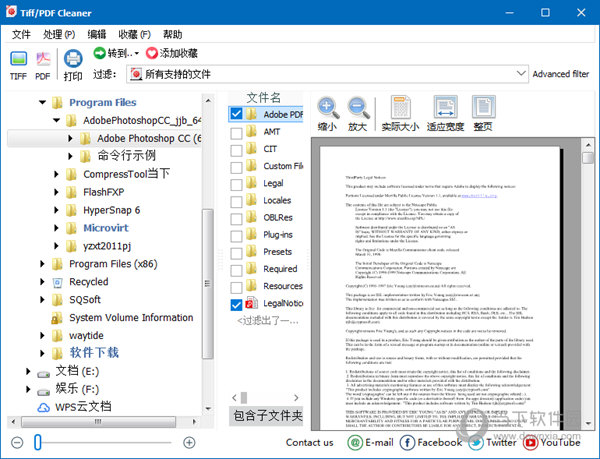This screenshot has height=459, width=600.
Task: Click the 整页 whole page icon
Action: tap(483, 107)
